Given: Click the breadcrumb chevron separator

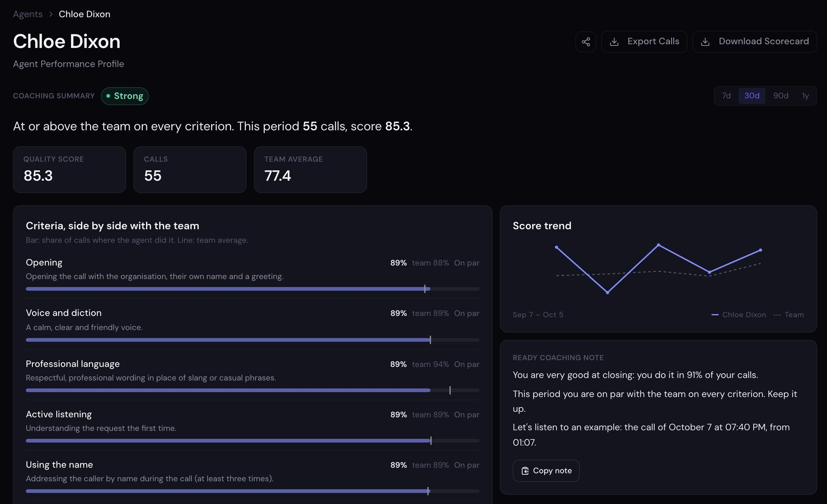Looking at the screenshot, I should coord(51,14).
